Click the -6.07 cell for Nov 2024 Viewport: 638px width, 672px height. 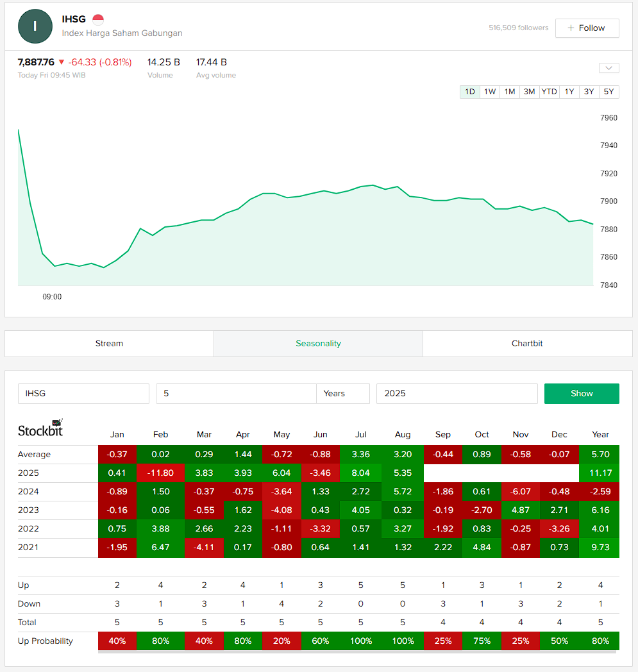pos(521,492)
